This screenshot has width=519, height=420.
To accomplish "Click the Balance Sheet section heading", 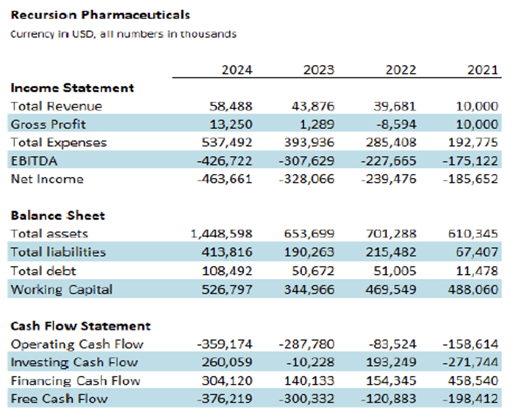I will click(58, 215).
